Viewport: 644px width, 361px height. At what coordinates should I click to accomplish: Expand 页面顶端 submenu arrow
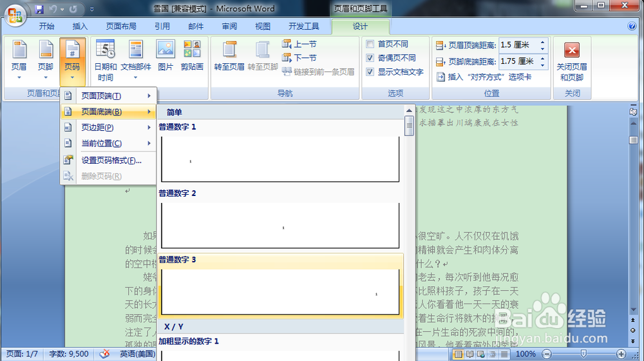point(149,96)
